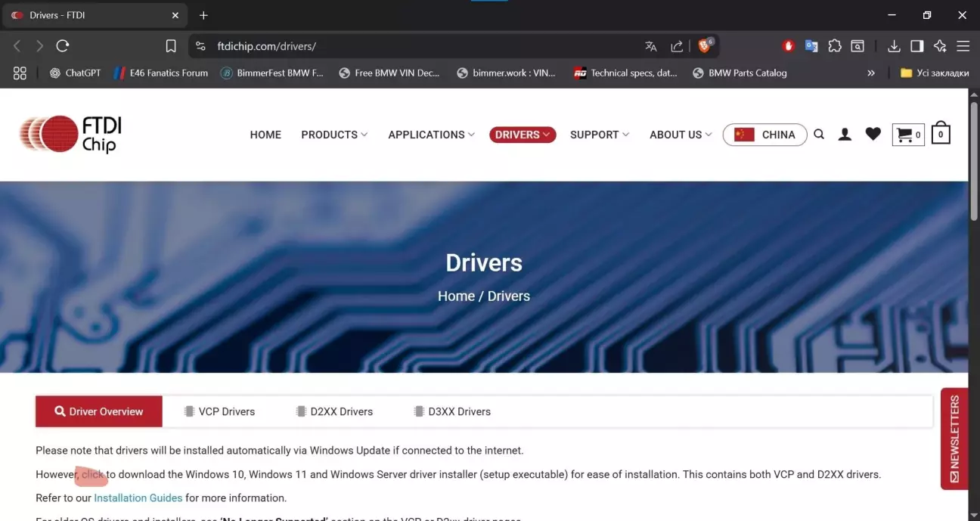Image resolution: width=980 pixels, height=521 pixels.
Task: Open site information icon beside the URL
Action: 200,46
